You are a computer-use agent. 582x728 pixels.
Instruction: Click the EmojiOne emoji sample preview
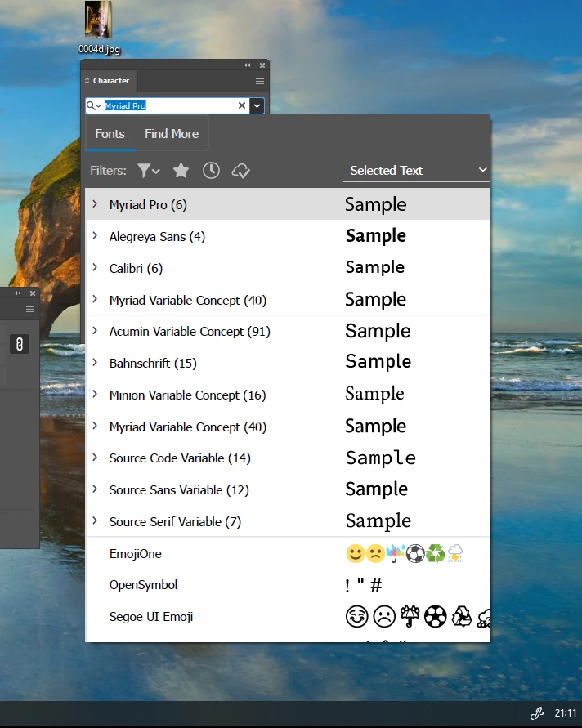(405, 553)
